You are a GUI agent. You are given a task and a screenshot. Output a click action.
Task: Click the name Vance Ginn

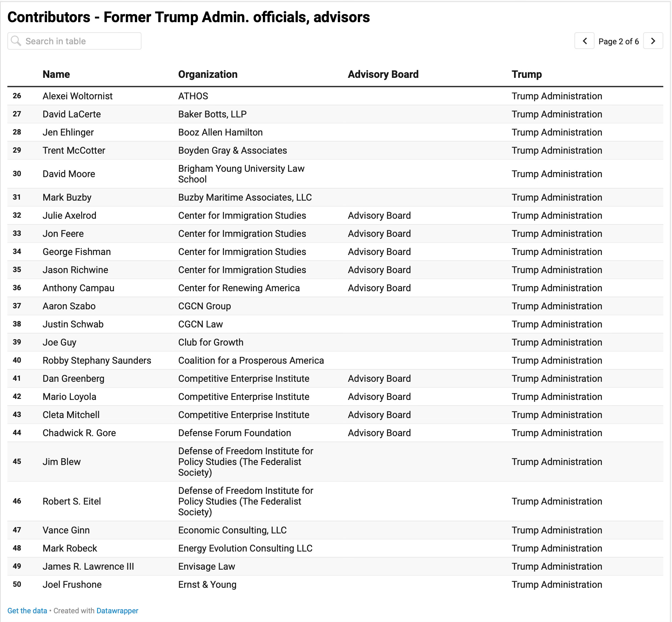tap(66, 530)
